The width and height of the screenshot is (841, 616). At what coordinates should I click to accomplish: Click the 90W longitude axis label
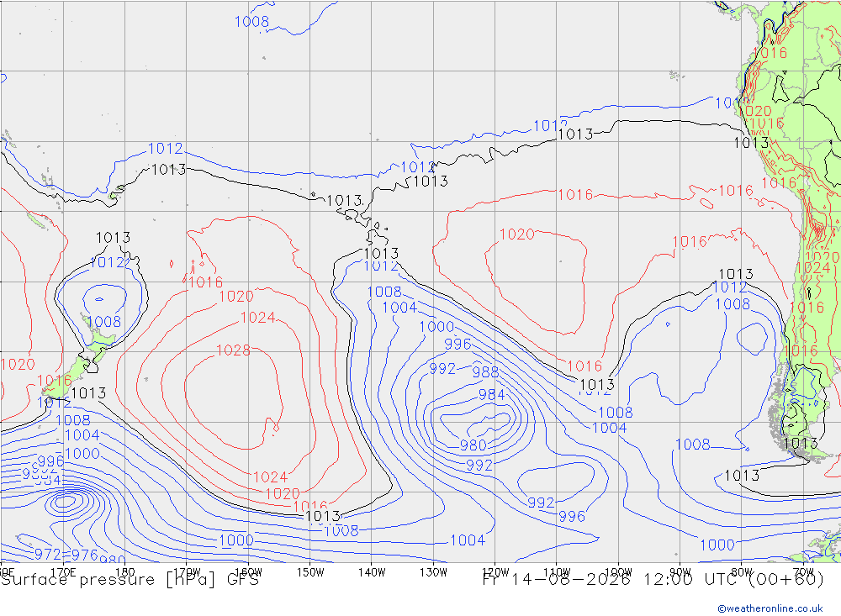(x=680, y=572)
